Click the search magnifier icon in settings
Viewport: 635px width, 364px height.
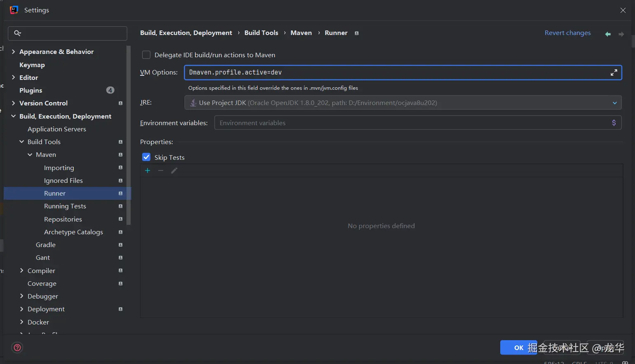[17, 33]
